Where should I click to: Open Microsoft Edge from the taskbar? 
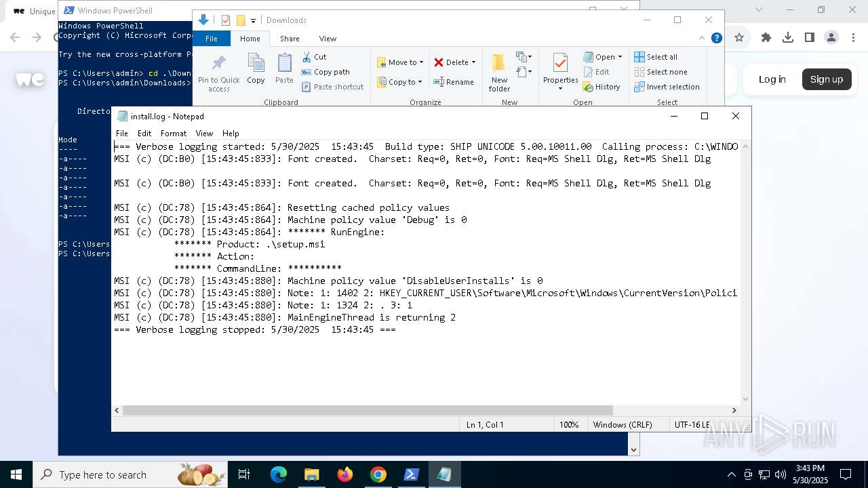point(279,474)
